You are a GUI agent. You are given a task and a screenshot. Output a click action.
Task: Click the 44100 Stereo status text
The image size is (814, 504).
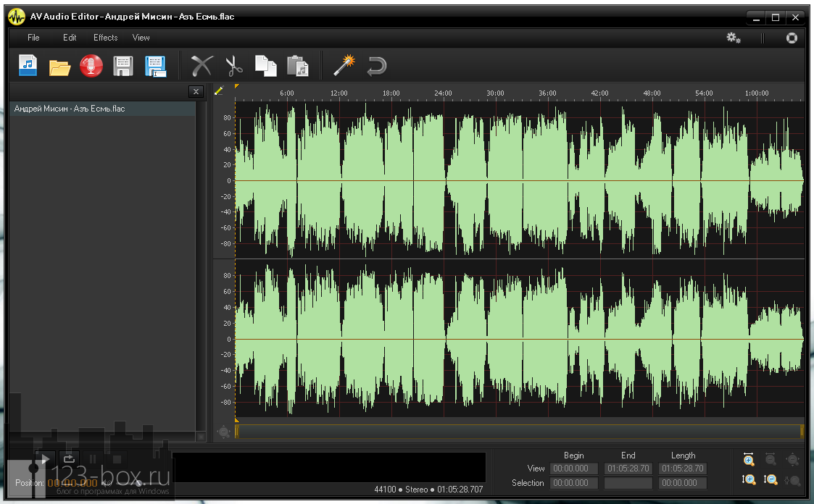click(x=428, y=489)
